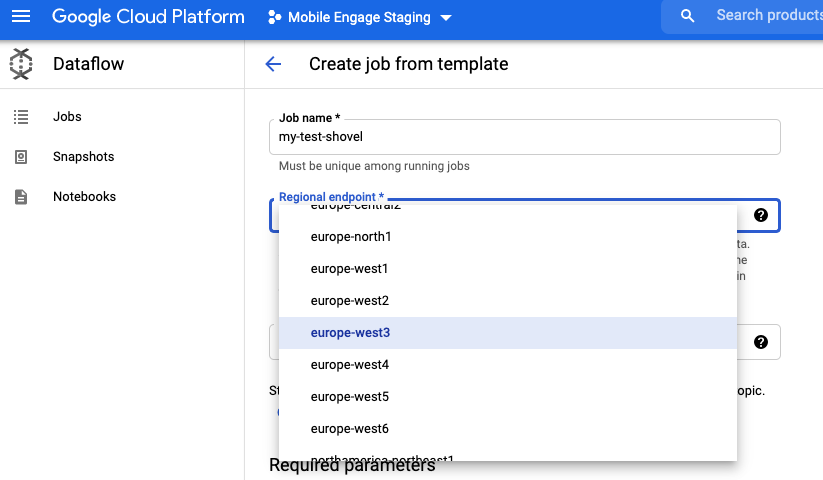Image resolution: width=823 pixels, height=480 pixels.
Task: Open Notebooks in the sidebar
Action: (x=84, y=197)
